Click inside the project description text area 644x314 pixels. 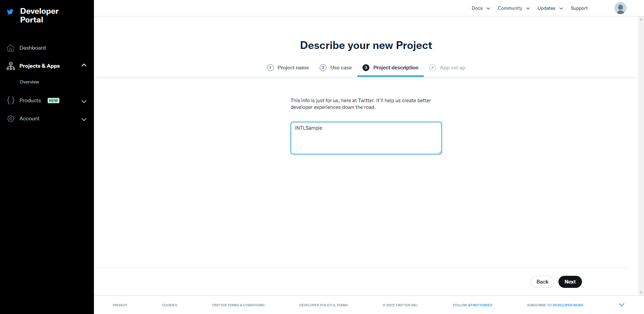pos(366,138)
